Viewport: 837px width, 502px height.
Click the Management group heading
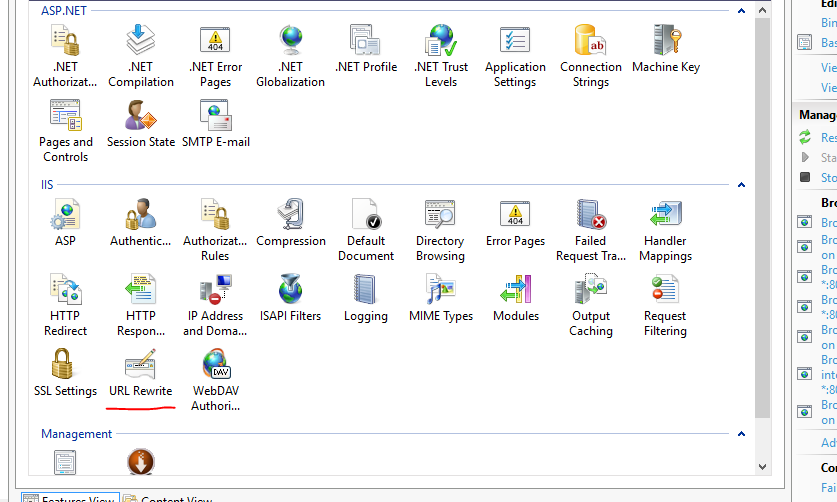coord(76,434)
